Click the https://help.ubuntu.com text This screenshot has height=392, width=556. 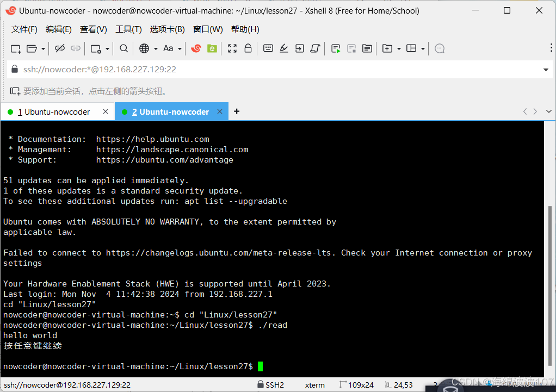point(152,139)
